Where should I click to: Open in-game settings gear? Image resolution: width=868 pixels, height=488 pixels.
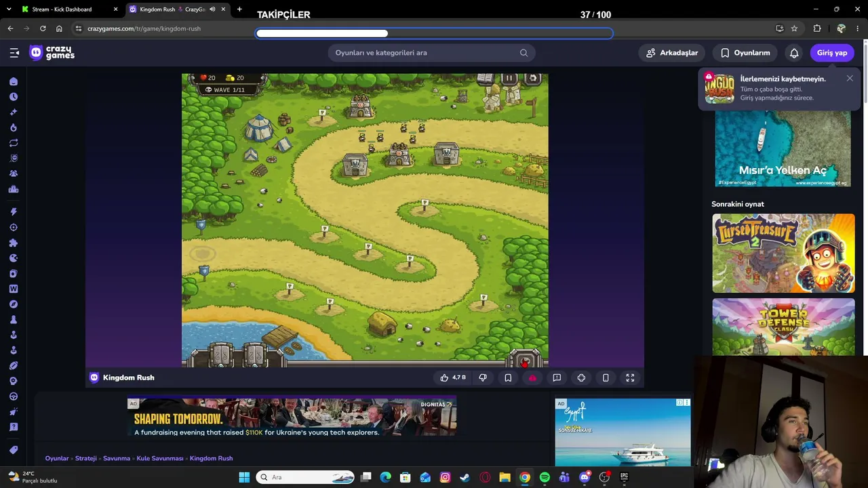533,79
